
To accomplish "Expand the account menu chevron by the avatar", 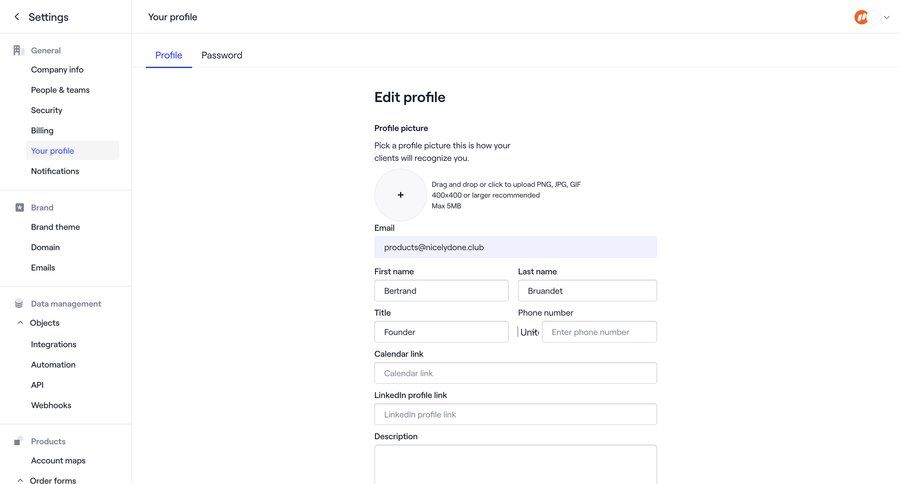I will pyautogui.click(x=887, y=17).
